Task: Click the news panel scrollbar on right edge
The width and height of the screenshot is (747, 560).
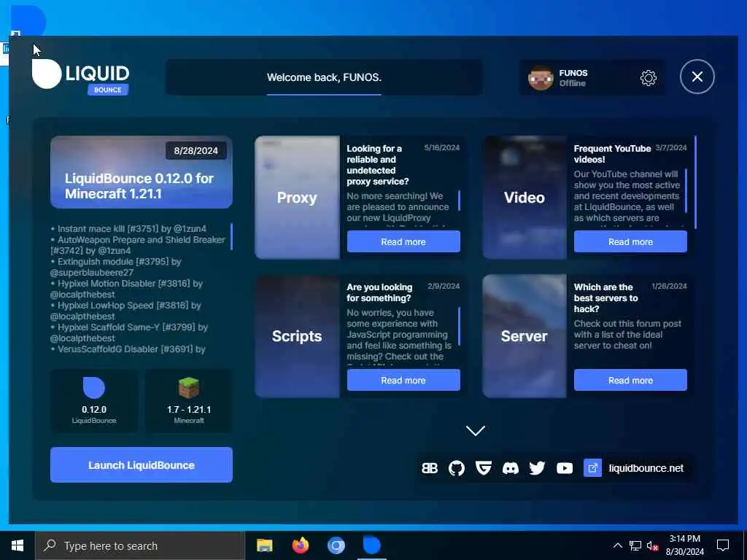Action: [x=695, y=182]
